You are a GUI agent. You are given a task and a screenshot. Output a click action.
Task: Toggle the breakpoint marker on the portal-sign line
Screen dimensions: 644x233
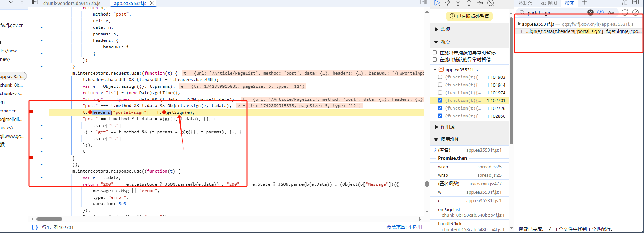pyautogui.click(x=31, y=112)
